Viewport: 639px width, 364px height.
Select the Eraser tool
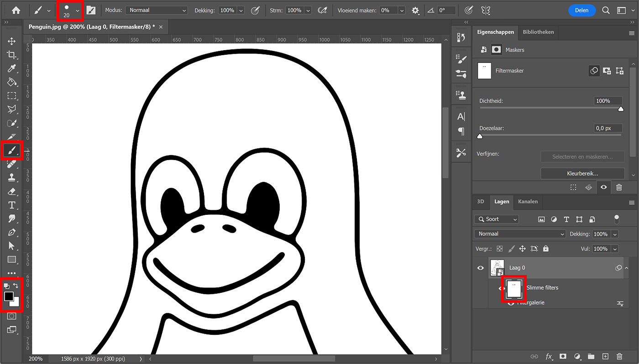pos(12,191)
